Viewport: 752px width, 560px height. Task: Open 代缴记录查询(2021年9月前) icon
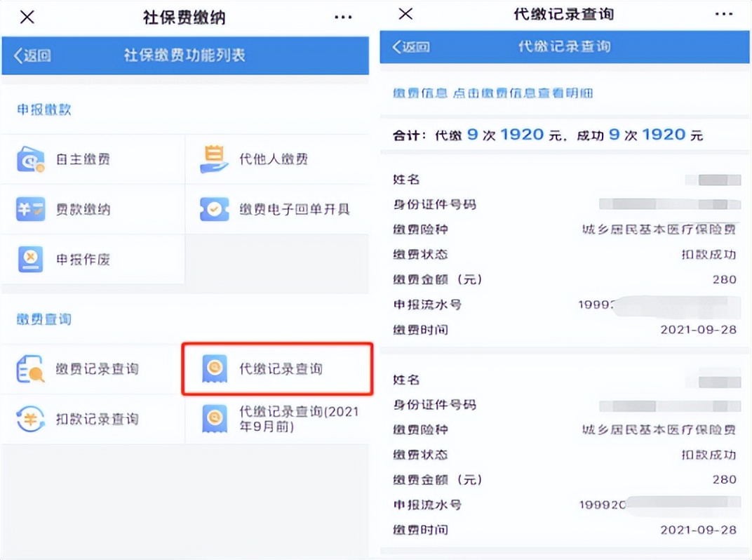[x=214, y=419]
